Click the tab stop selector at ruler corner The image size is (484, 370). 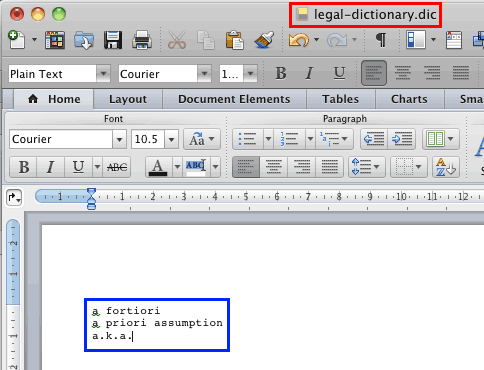(x=14, y=198)
